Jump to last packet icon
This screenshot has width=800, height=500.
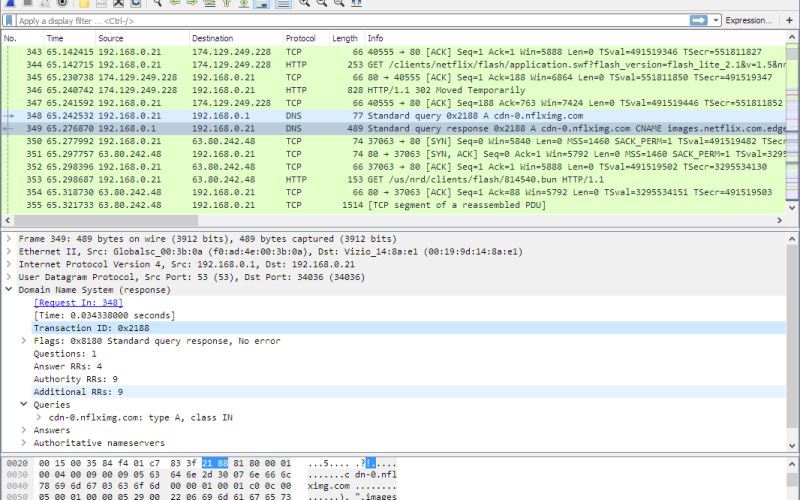pyautogui.click(x=244, y=3)
